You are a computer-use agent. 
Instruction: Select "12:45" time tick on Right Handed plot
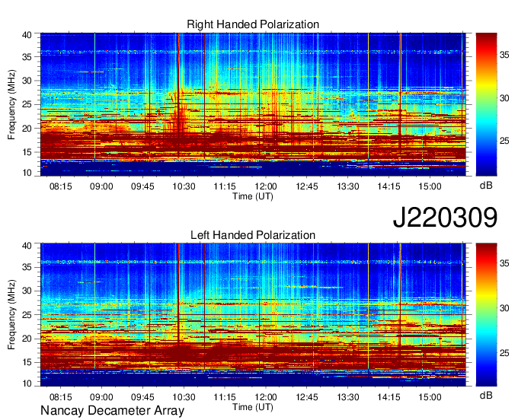306,186
